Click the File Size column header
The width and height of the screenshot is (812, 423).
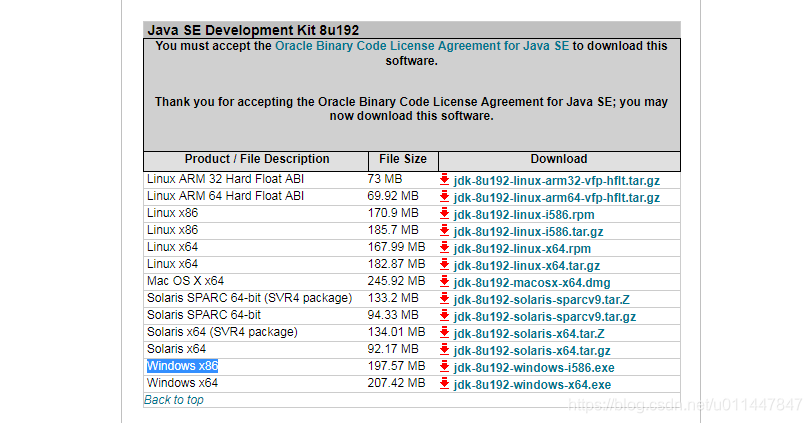(403, 159)
